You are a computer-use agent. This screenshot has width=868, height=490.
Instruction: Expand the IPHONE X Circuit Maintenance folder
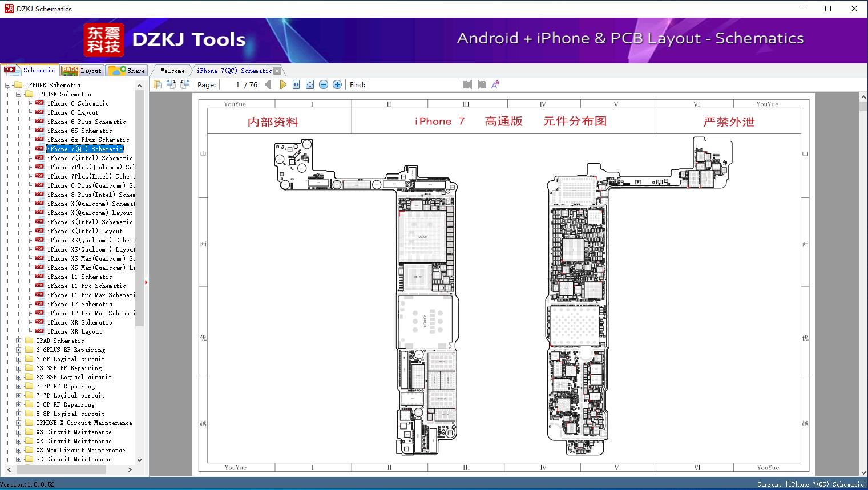19,423
